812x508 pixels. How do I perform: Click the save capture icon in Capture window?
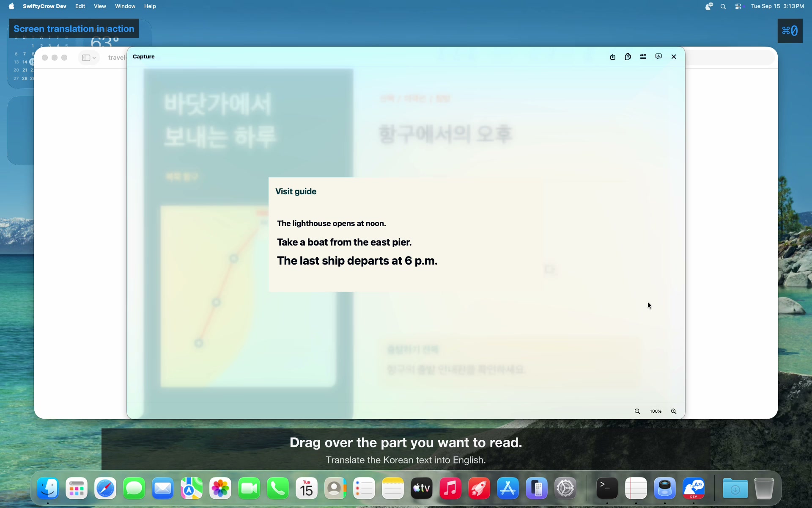(x=612, y=57)
